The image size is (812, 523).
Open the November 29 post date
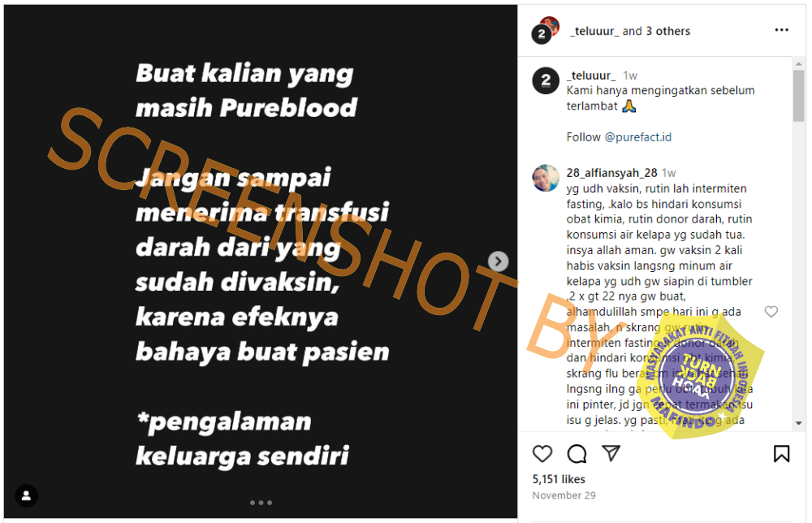[564, 495]
